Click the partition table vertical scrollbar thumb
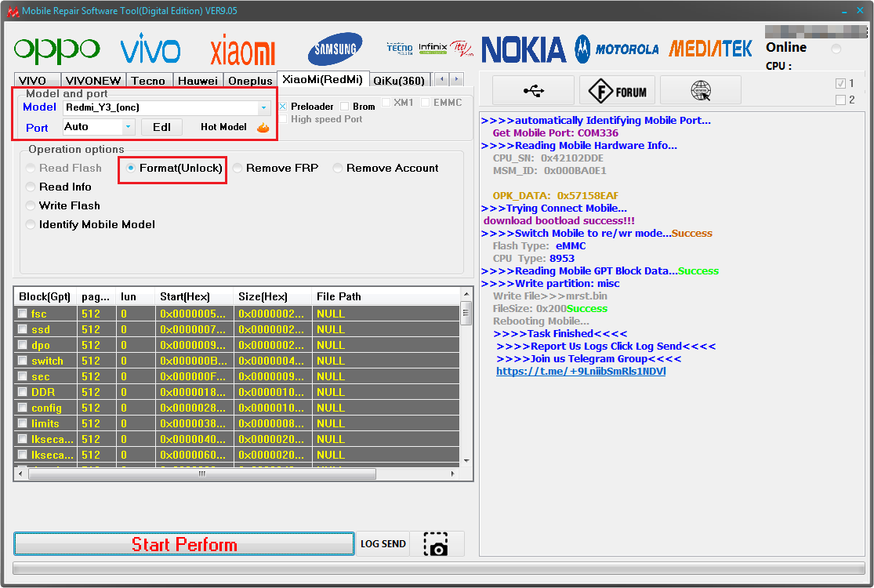This screenshot has height=588, width=874. point(466,314)
